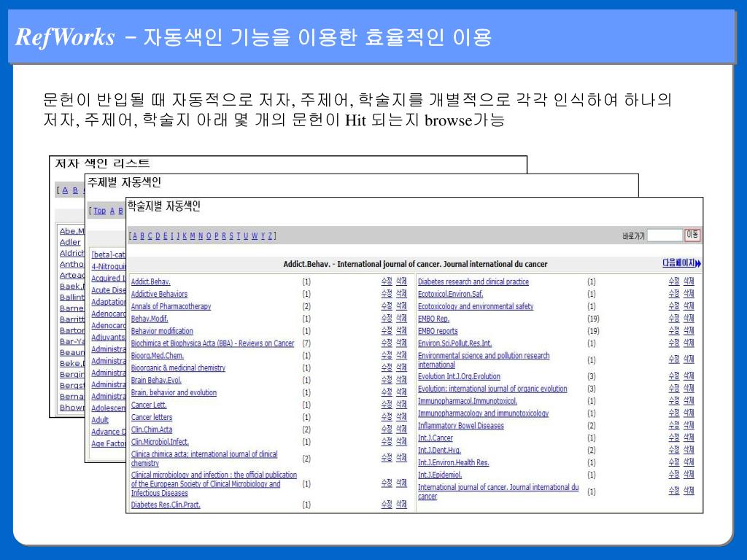Viewport: 747px width, 560px height.
Task: Click 수정 (edit) for EMBO reports row
Action: point(673,331)
